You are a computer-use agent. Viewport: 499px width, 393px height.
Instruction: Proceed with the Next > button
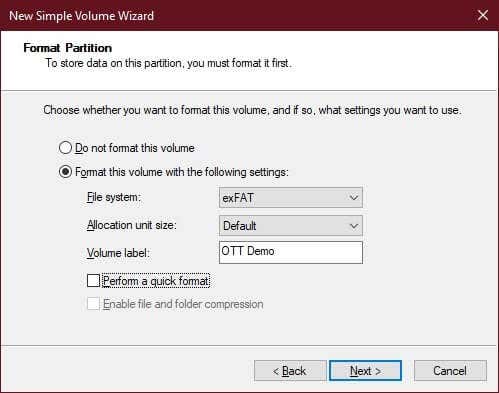pyautogui.click(x=365, y=371)
